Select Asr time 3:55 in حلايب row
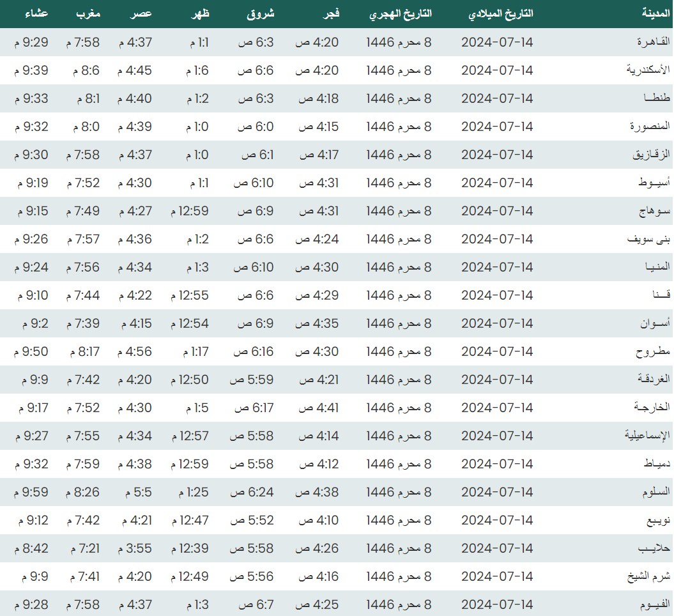674x616 pixels. [135, 548]
